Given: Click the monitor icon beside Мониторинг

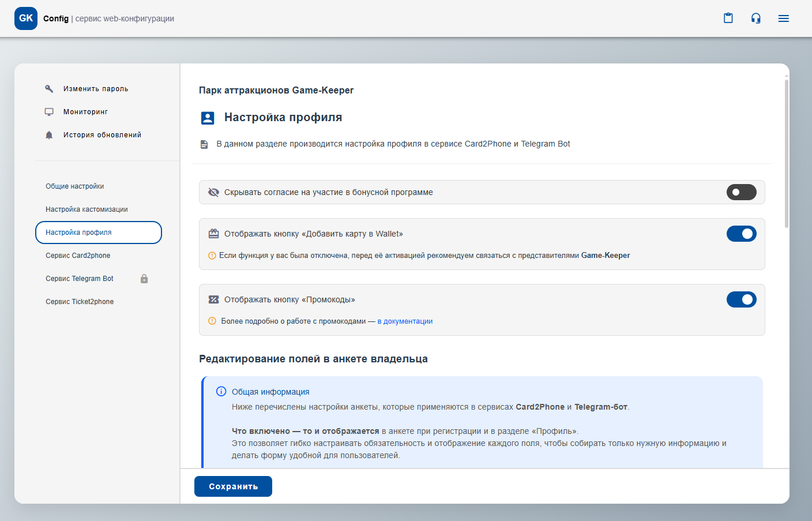Looking at the screenshot, I should 49,112.
